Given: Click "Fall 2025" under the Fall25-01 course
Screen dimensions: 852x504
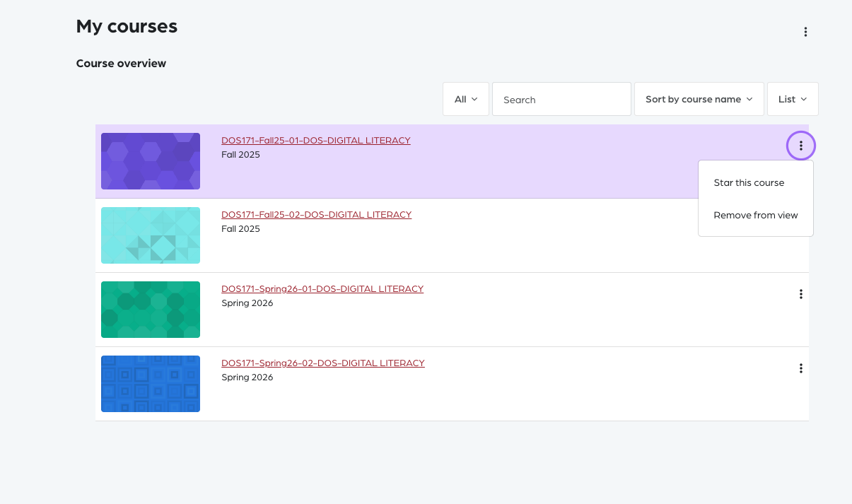Looking at the screenshot, I should [x=240, y=155].
